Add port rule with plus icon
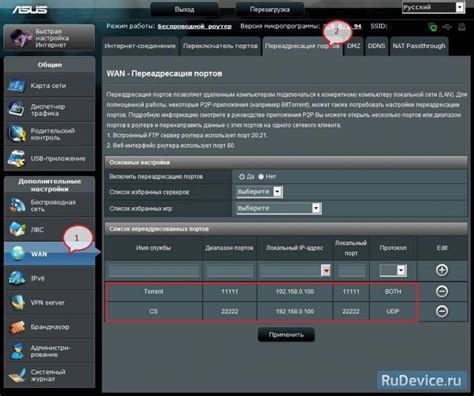The width and height of the screenshot is (474, 396). (x=442, y=270)
